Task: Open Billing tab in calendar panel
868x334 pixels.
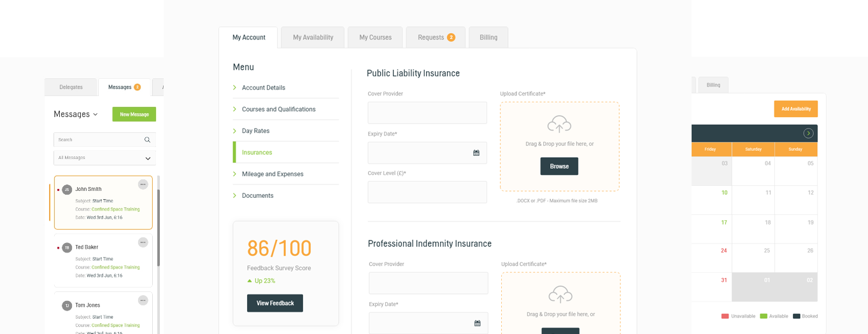Action: [x=713, y=85]
